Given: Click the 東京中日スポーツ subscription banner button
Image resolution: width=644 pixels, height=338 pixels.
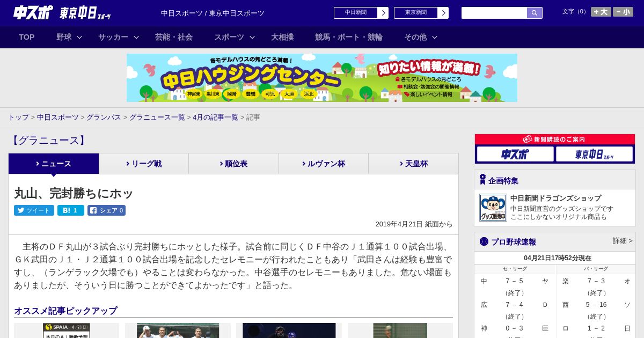Looking at the screenshot, I should pos(594,155).
